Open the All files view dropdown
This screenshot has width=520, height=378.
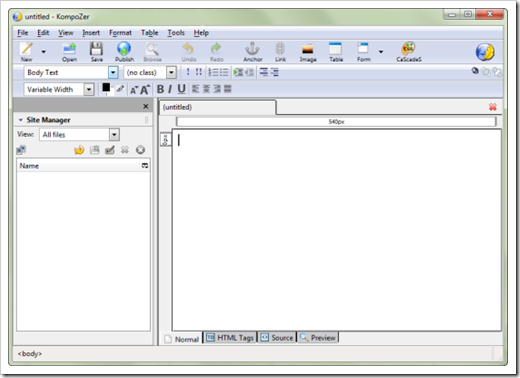[114, 135]
